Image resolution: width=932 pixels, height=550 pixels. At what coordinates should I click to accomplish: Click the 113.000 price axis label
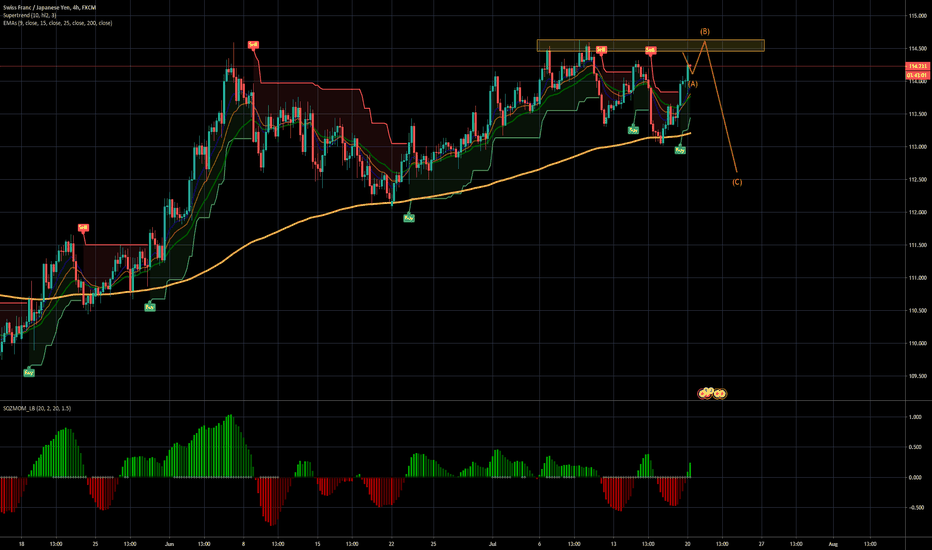point(918,147)
